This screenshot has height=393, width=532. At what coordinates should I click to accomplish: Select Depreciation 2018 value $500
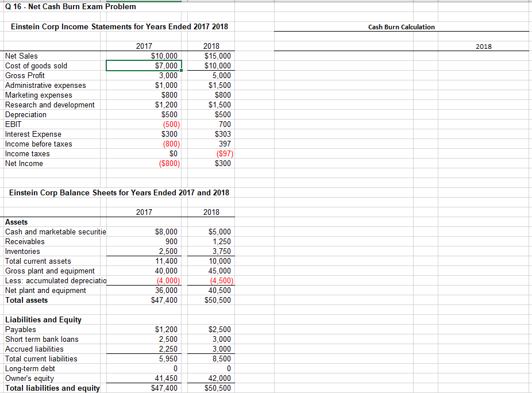click(222, 115)
